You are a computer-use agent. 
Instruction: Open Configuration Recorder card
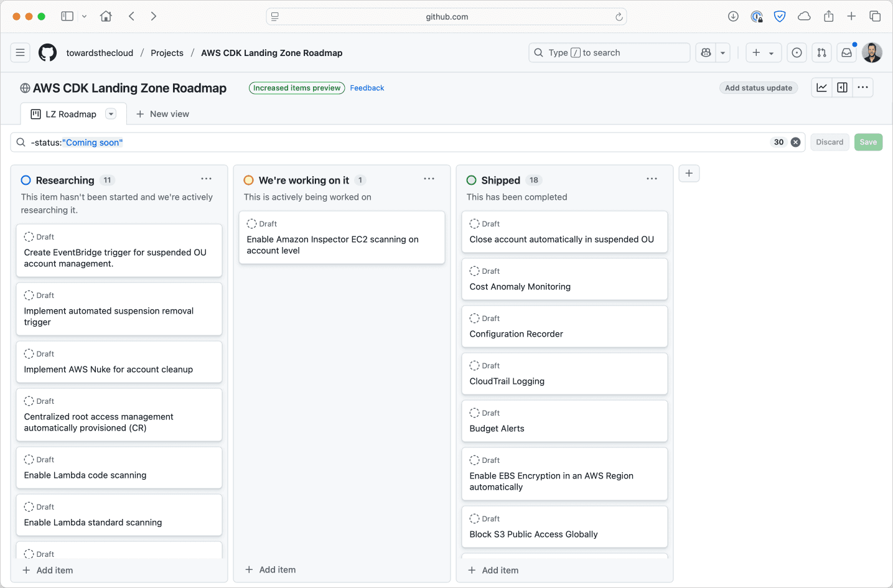tap(564, 327)
